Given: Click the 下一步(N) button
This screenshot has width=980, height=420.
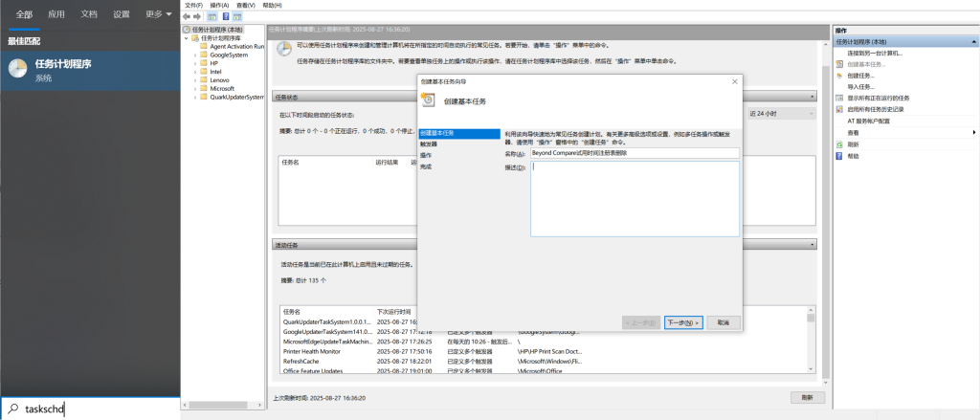Looking at the screenshot, I should tap(683, 322).
